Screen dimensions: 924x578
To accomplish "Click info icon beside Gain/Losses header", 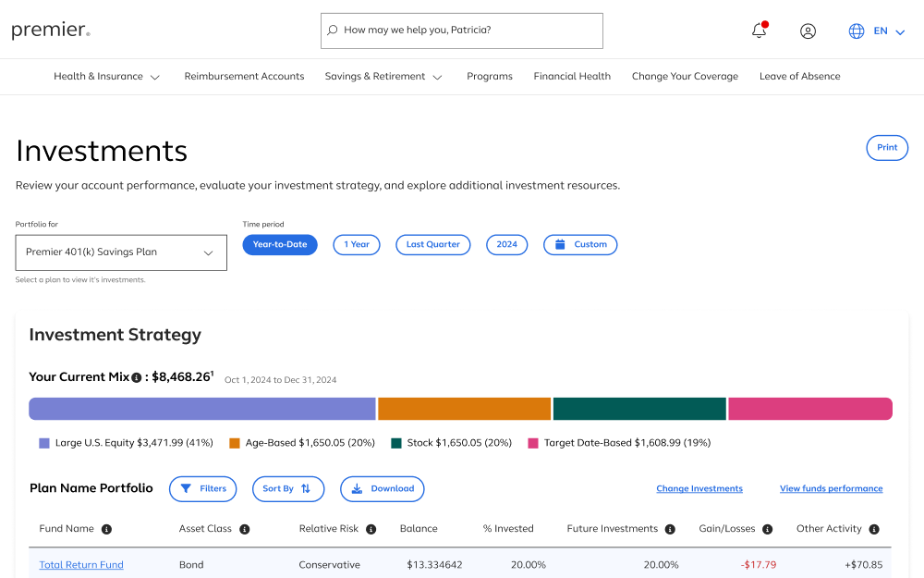I will coord(768,529).
